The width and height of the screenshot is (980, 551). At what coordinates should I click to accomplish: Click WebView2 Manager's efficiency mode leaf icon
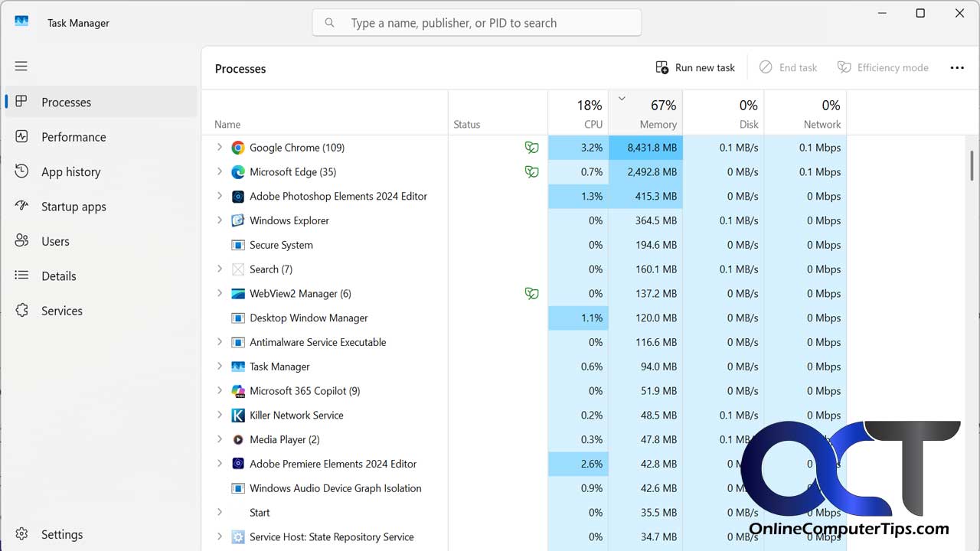click(531, 294)
